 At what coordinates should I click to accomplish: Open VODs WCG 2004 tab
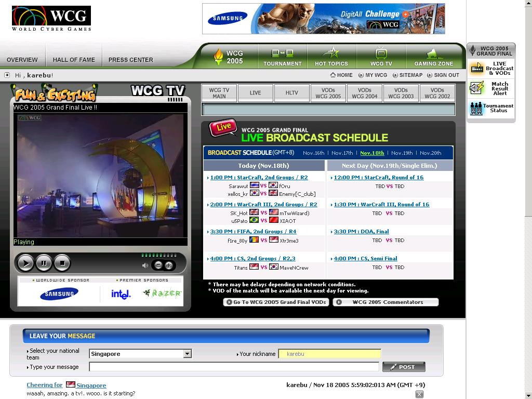364,94
